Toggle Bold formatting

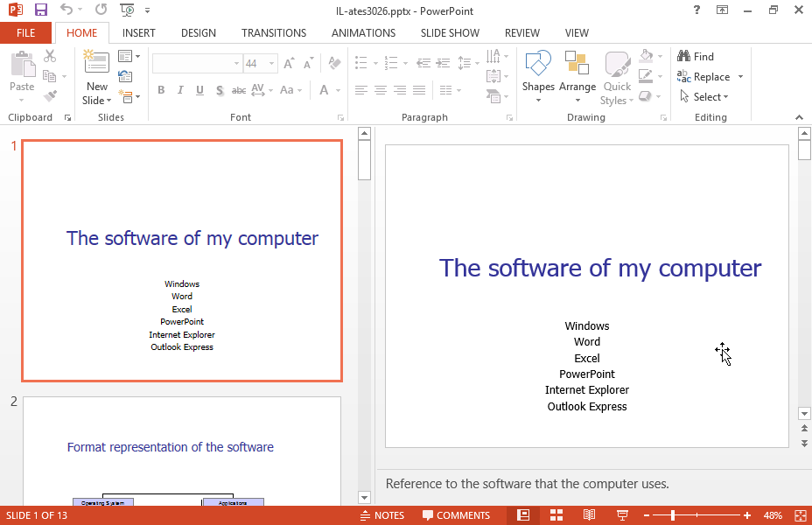point(161,90)
